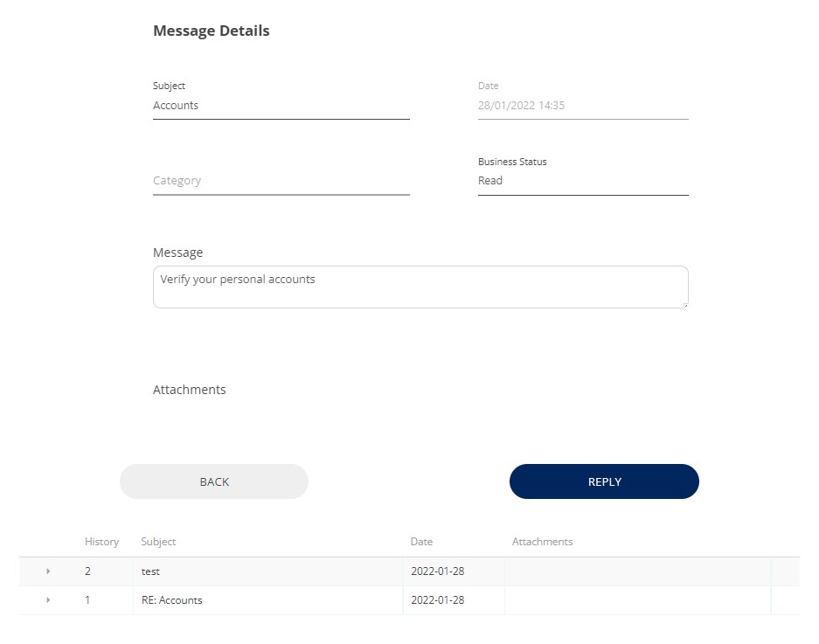Image resolution: width=819 pixels, height=644 pixels.
Task: Click history number 2 in the table
Action: [87, 571]
